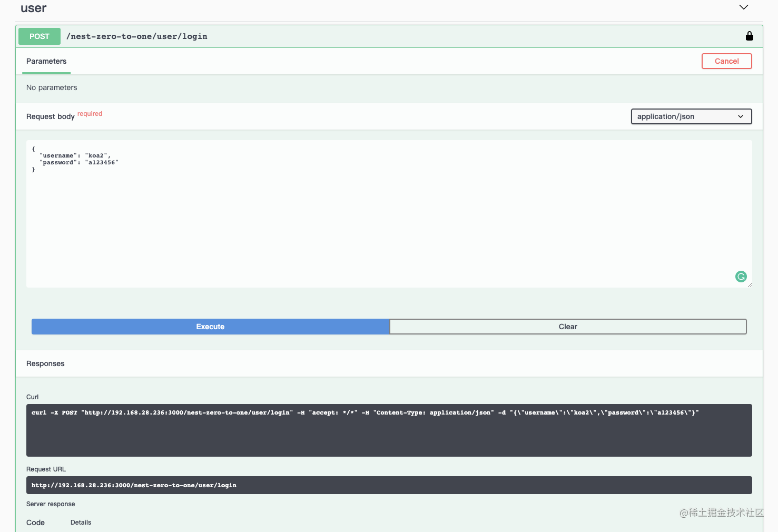Click the "password": "a123456" line

pos(79,162)
